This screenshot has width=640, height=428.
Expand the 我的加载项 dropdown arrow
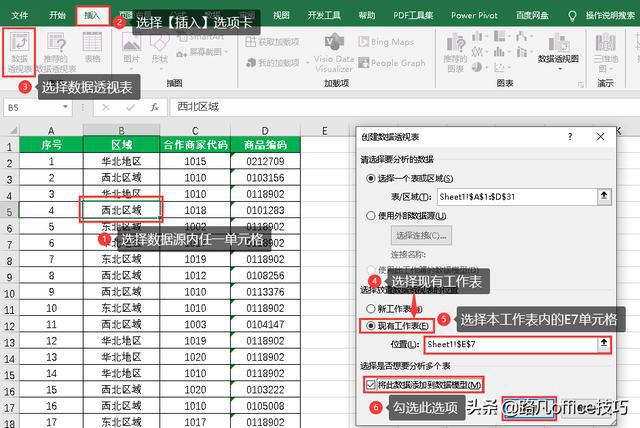coord(307,63)
